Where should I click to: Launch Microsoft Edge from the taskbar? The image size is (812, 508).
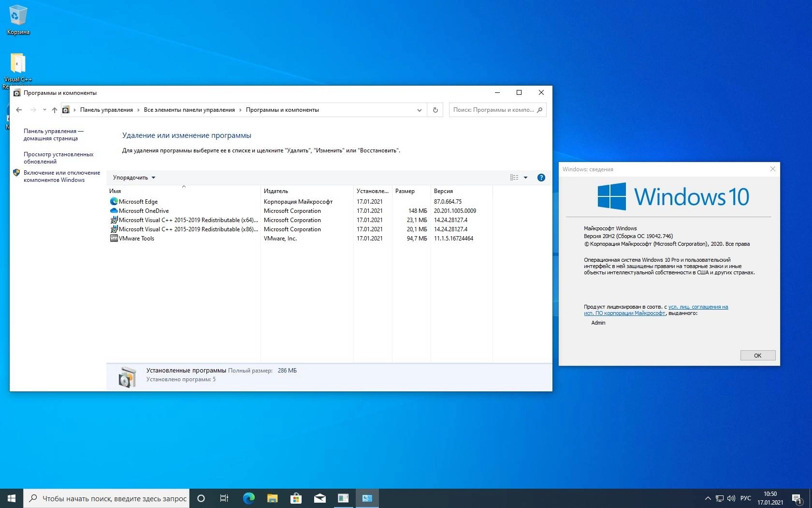coord(248,498)
